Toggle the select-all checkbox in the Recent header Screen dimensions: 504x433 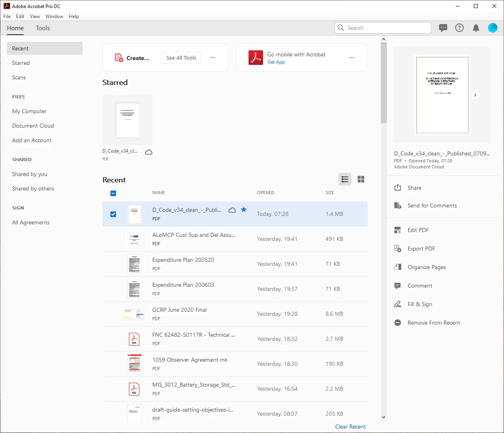113,193
